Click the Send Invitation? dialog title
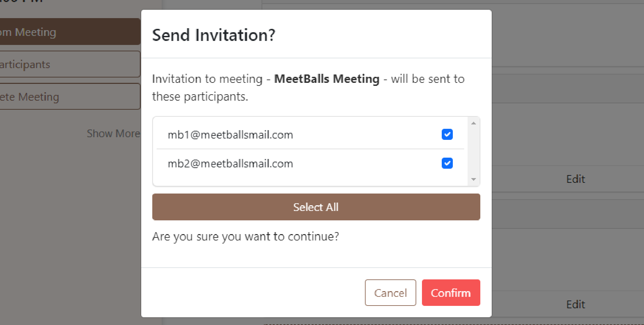The height and width of the screenshot is (325, 644). click(214, 35)
